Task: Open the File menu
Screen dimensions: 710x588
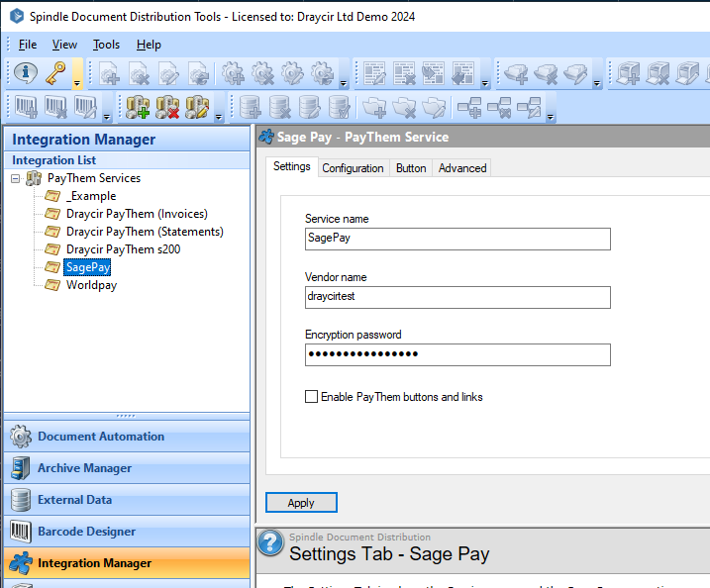Action: click(28, 45)
